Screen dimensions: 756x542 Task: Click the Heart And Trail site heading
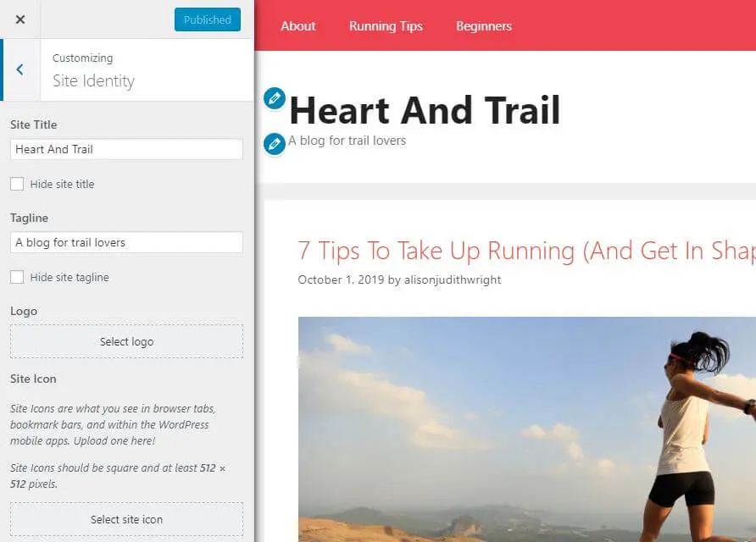tap(425, 110)
